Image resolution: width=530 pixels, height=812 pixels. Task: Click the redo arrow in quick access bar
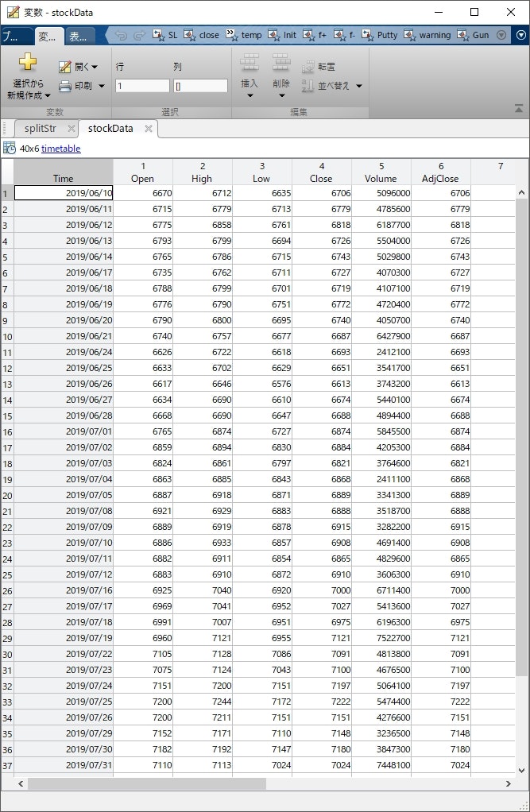[139, 35]
